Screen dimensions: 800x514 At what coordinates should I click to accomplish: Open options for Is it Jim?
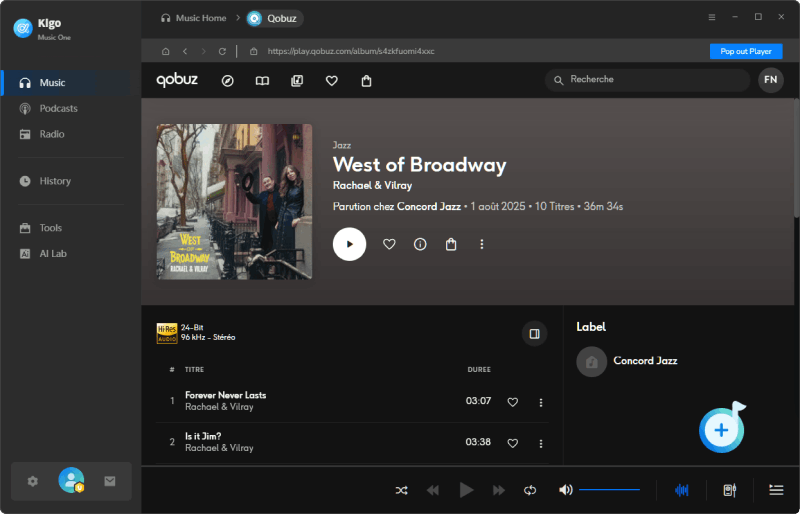click(x=541, y=444)
